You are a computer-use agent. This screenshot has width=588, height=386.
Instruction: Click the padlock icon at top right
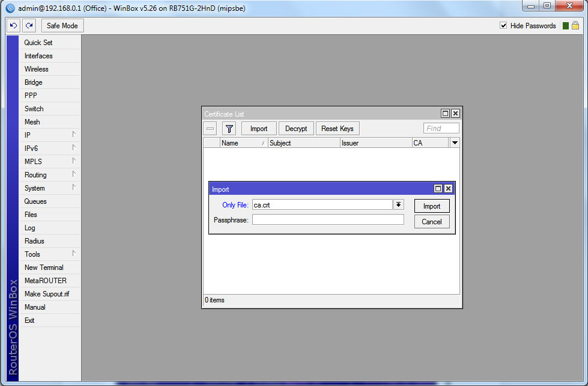click(575, 26)
